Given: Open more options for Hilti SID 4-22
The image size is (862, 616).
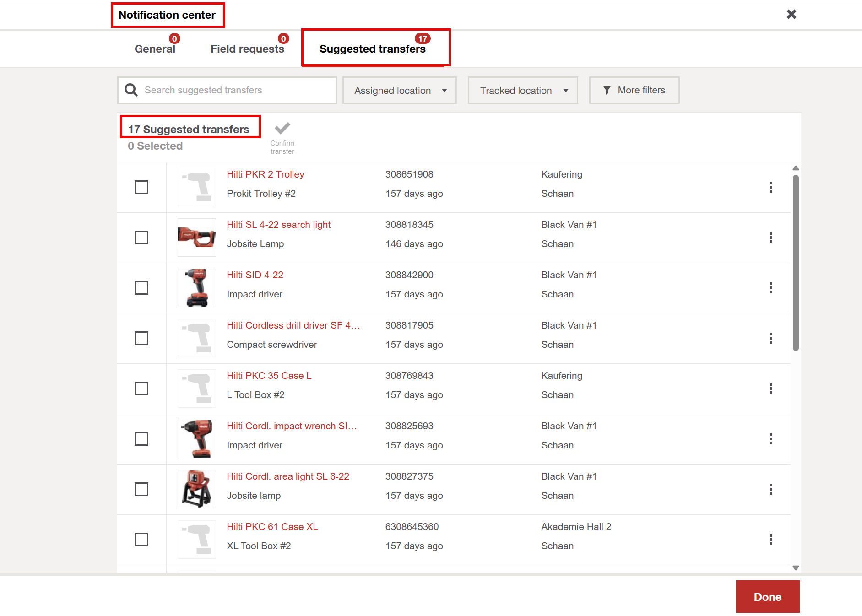Looking at the screenshot, I should point(771,288).
